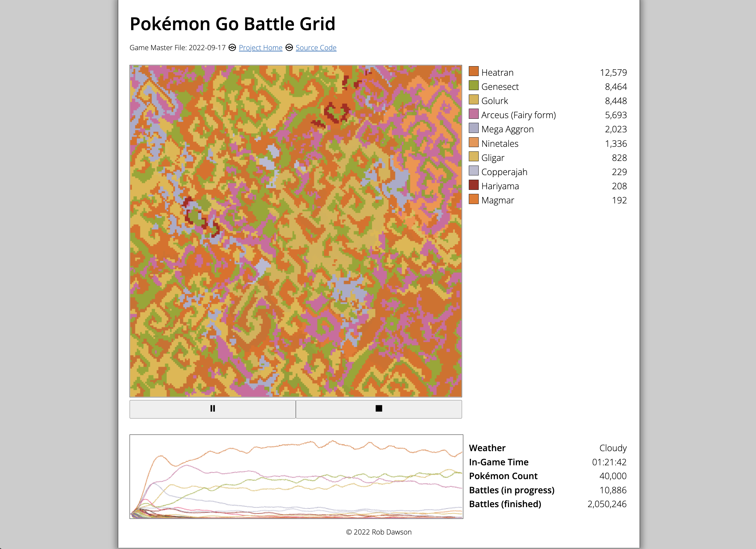Click the Pokéball icon before Project Home
Viewport: 756px width, 549px height.
(x=232, y=48)
